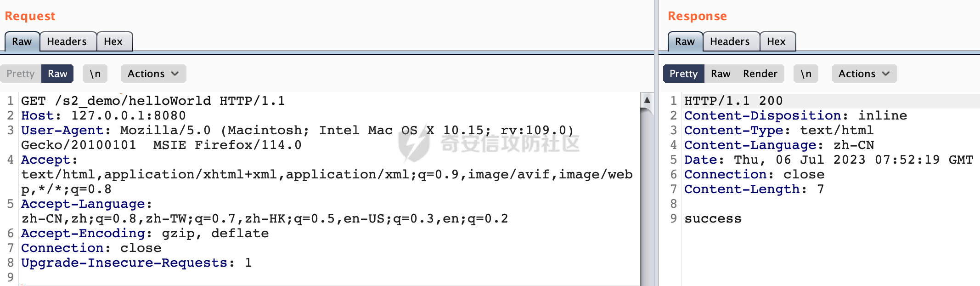The width and height of the screenshot is (980, 286).
Task: Switch the Response pane to Raw view
Action: [721, 74]
